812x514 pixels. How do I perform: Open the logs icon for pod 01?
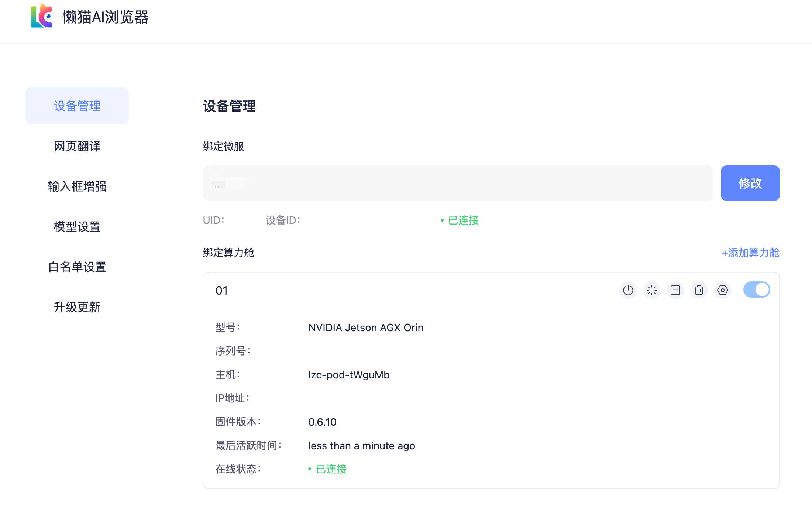675,290
